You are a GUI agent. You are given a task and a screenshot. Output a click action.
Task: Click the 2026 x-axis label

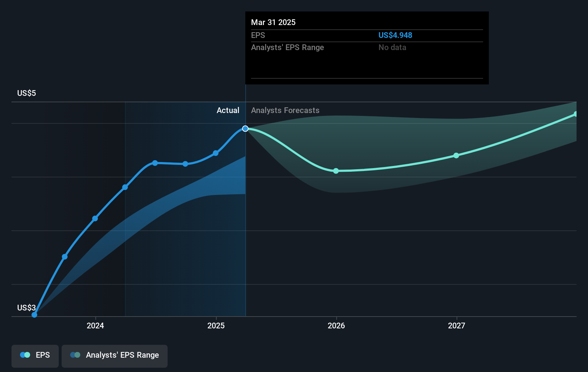(x=336, y=325)
